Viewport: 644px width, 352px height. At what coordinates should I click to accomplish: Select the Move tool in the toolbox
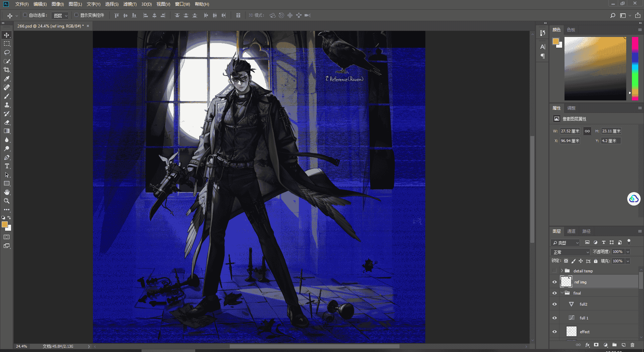(7, 35)
